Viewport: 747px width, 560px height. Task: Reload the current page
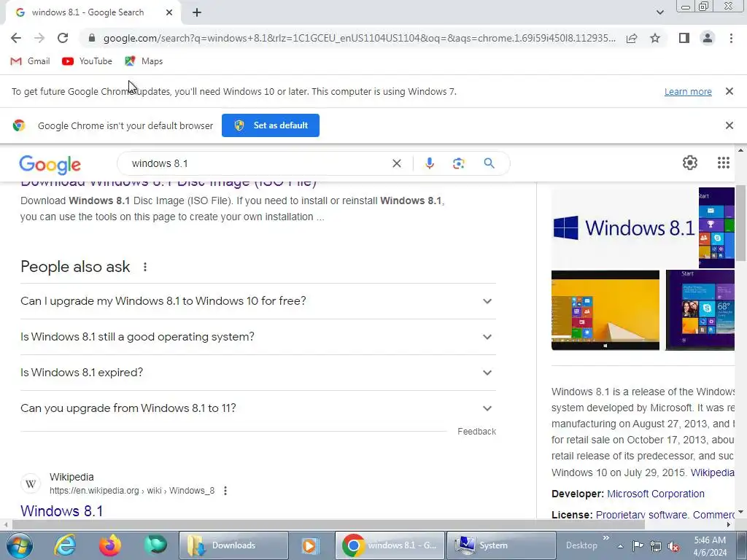coord(63,38)
